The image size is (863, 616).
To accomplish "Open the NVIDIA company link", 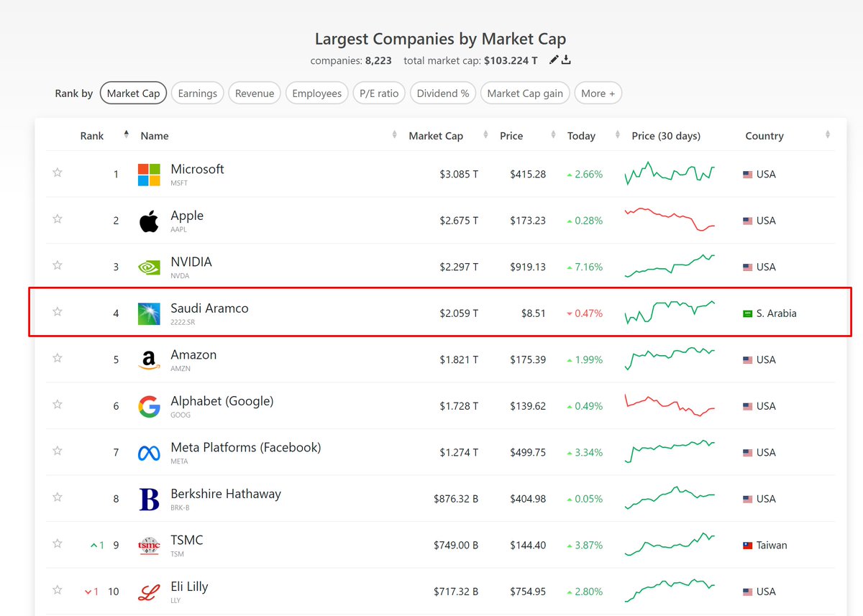I will coord(191,262).
